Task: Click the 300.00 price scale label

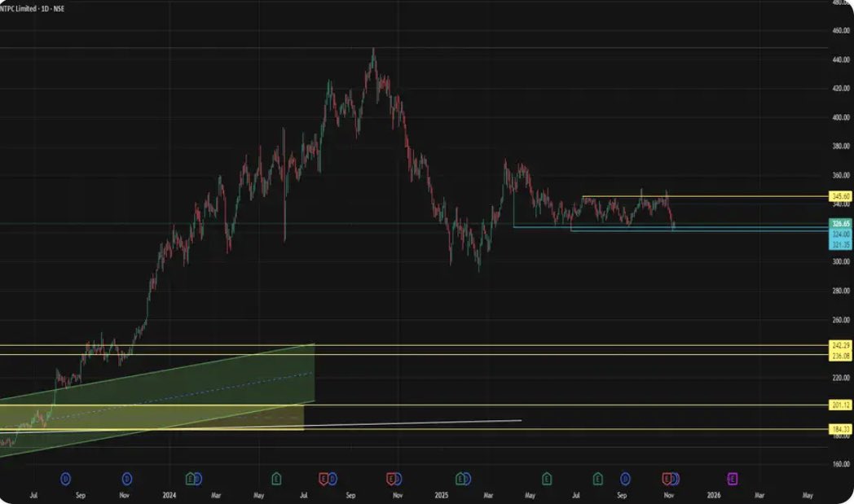Action: tap(841, 262)
